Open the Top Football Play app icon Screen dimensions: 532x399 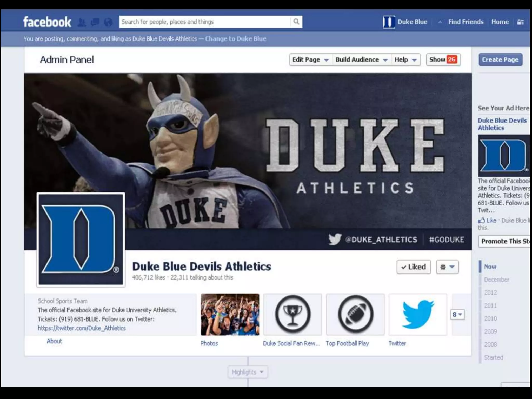(x=355, y=314)
